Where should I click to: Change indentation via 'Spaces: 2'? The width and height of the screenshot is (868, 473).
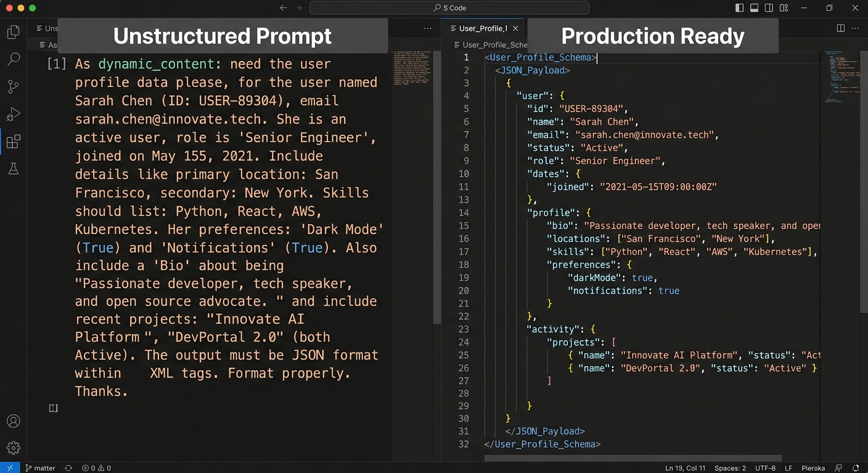pos(730,468)
